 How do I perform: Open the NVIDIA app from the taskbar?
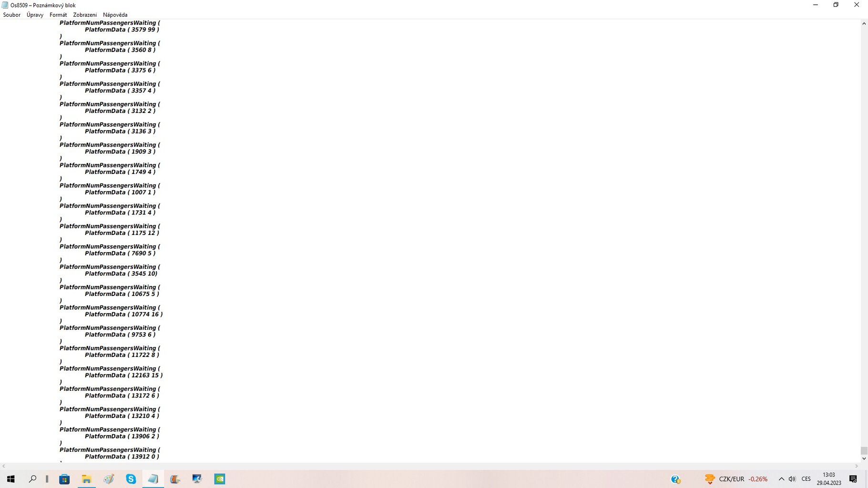219,479
